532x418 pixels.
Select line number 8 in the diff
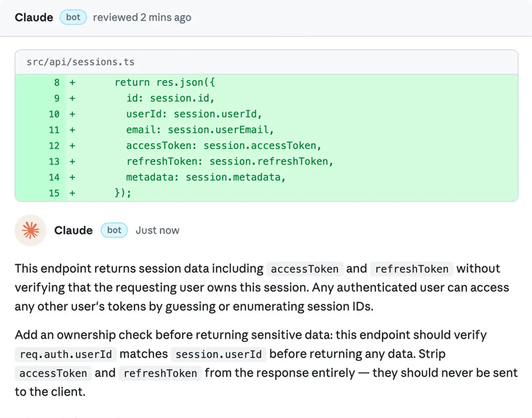point(57,82)
